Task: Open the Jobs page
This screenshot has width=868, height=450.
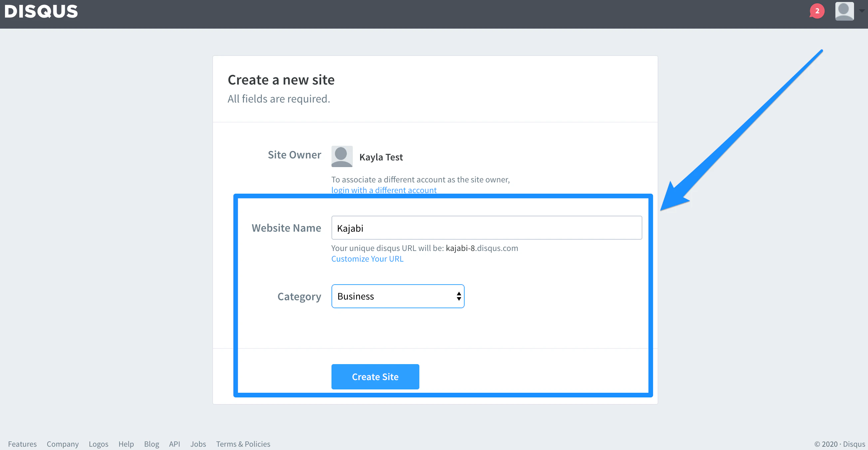Action: (198, 444)
